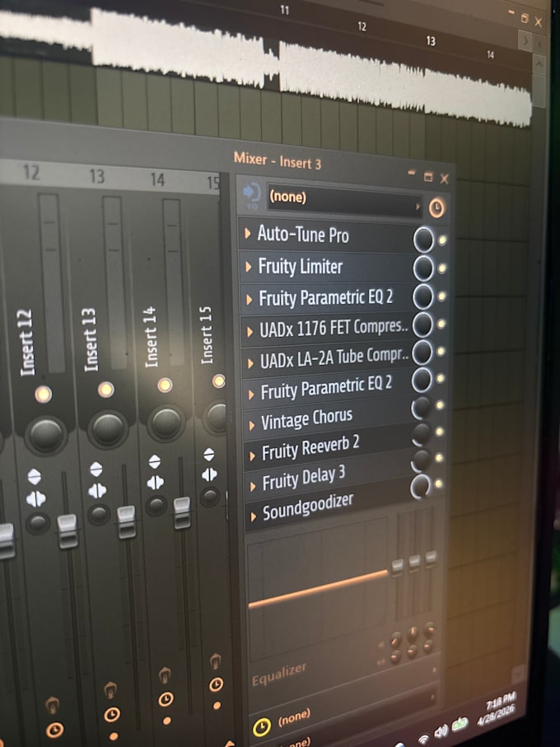This screenshot has height=747, width=560.
Task: Click the audio input routing icon in Insert 3
Action: [x=251, y=194]
